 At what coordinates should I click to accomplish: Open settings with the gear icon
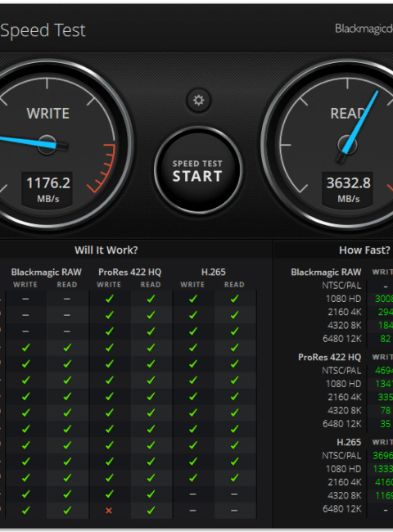pyautogui.click(x=198, y=101)
